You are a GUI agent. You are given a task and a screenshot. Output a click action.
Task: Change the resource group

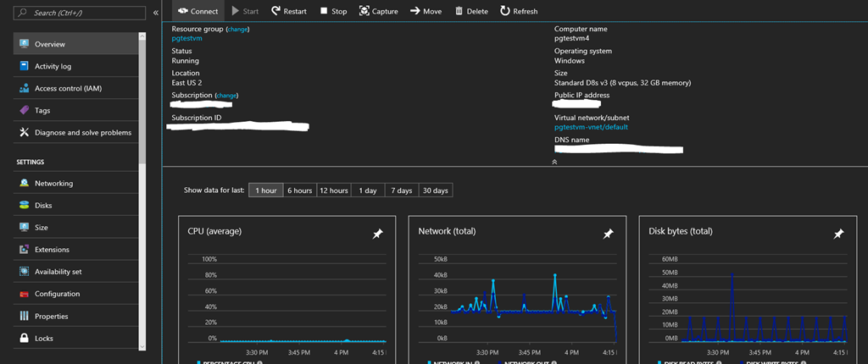tap(238, 30)
